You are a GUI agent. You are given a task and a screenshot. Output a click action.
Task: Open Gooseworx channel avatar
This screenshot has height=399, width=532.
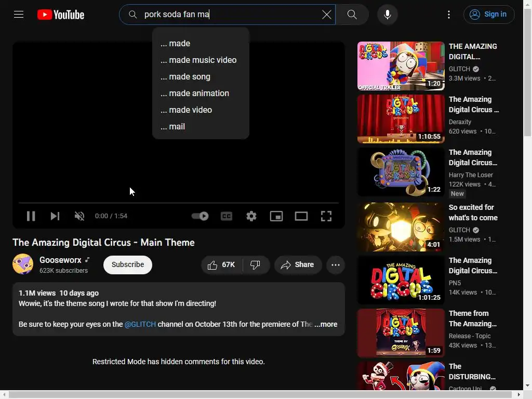(x=23, y=264)
